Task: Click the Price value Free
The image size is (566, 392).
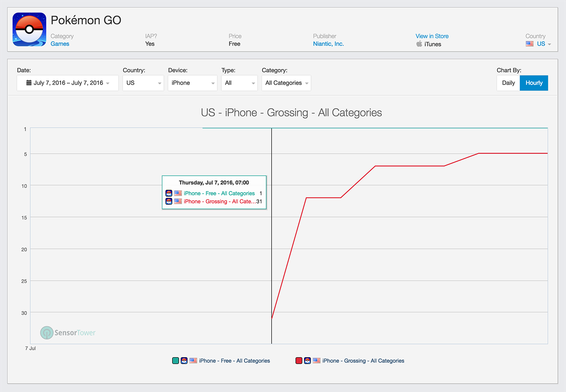Action: tap(234, 44)
